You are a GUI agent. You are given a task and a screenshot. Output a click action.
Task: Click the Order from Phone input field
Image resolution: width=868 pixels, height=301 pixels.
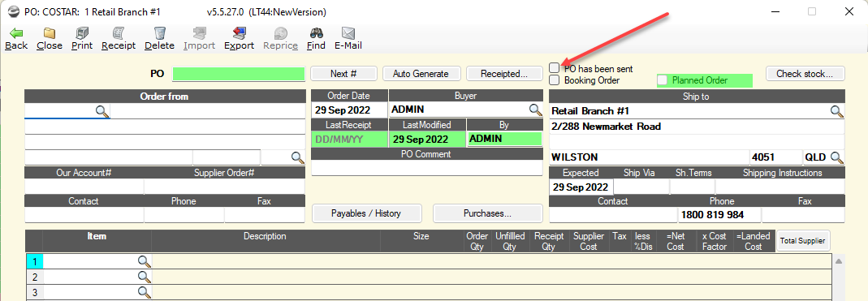[x=184, y=215]
